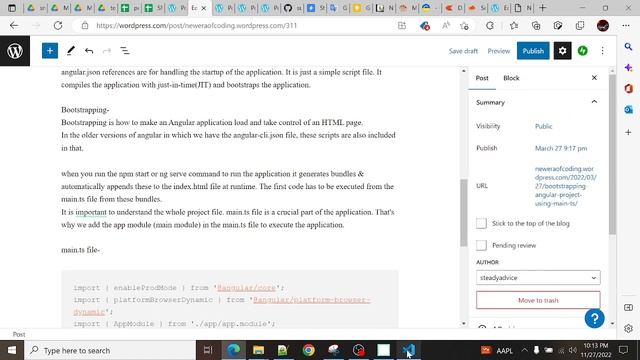
Task: Open the volume control in tray
Action: click(573, 350)
